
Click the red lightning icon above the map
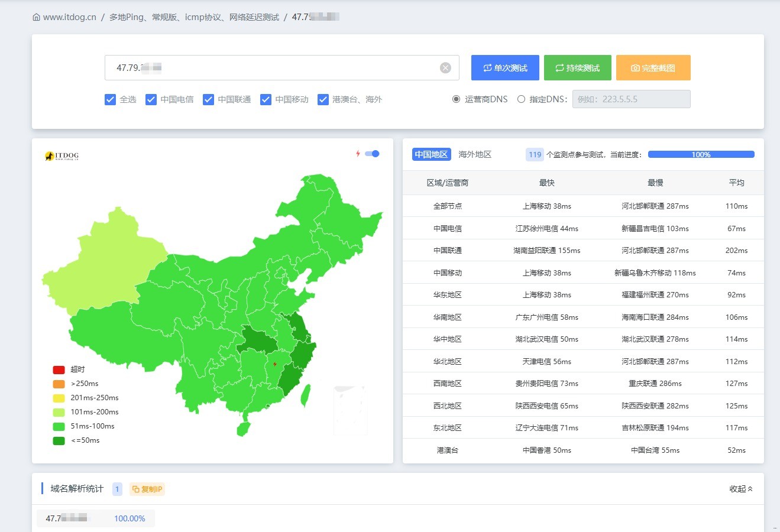tap(358, 154)
